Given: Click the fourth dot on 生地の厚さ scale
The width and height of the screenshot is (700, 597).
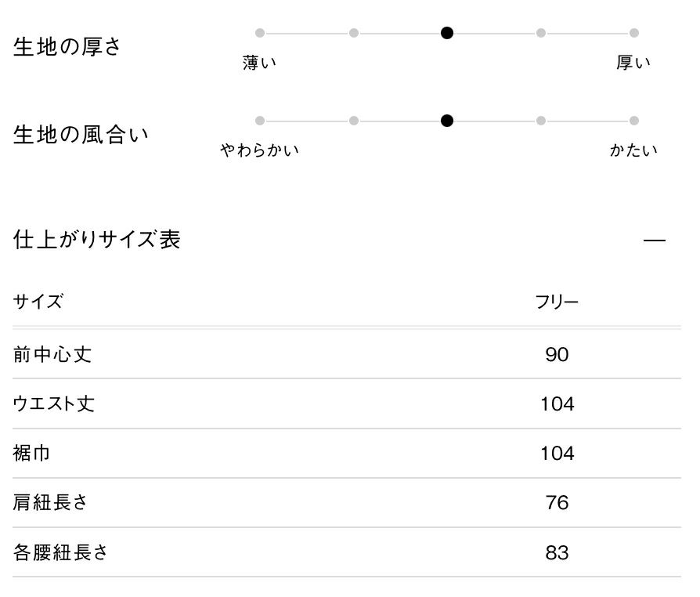Looking at the screenshot, I should point(541,33).
